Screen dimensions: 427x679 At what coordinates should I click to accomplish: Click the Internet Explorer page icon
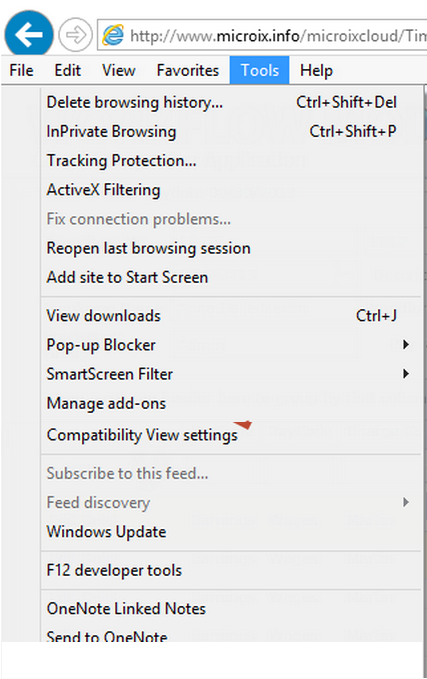[x=113, y=35]
